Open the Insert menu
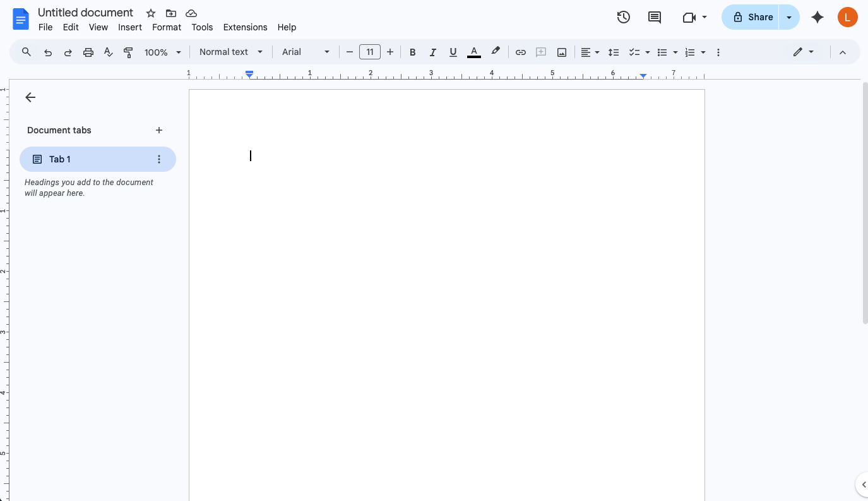This screenshot has width=868, height=501. point(130,27)
